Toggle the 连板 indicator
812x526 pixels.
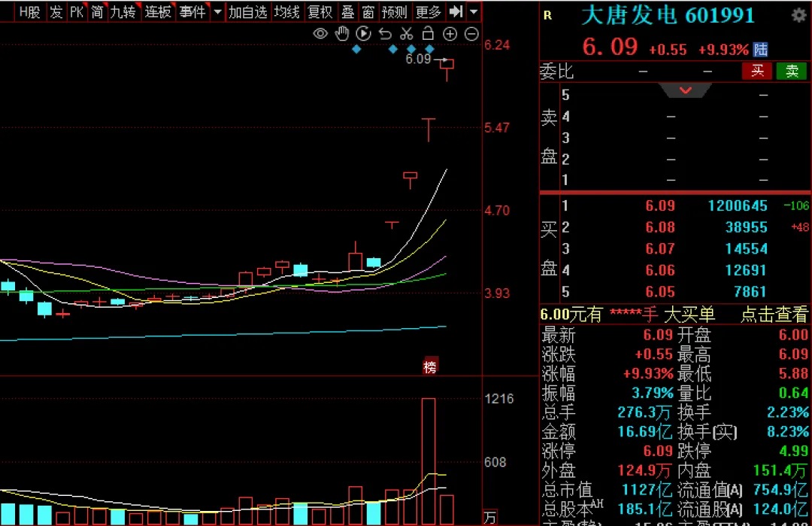click(x=157, y=12)
